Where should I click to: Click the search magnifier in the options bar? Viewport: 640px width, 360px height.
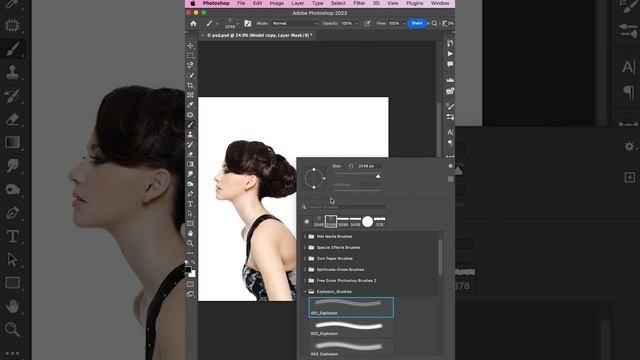434,24
